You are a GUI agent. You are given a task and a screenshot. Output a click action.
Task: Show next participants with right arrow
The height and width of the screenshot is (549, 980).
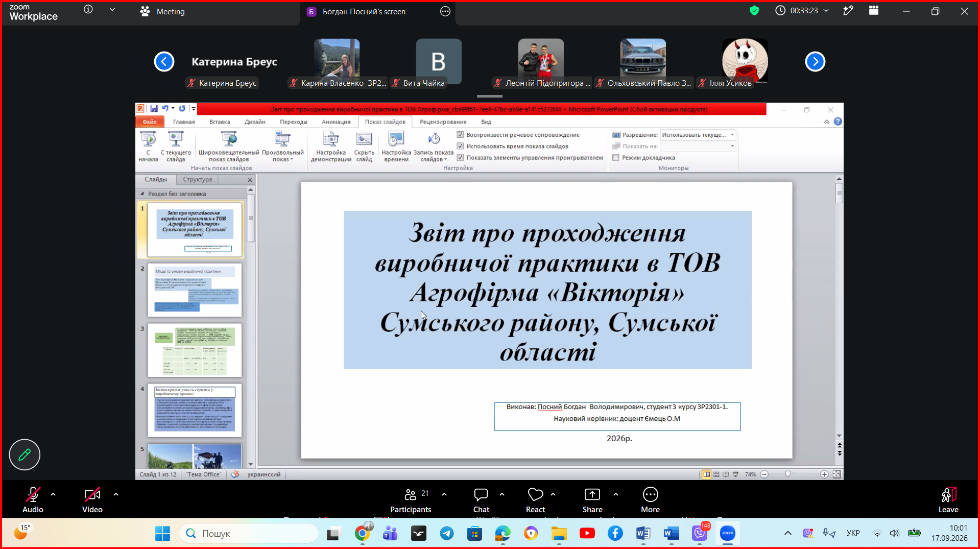click(815, 62)
